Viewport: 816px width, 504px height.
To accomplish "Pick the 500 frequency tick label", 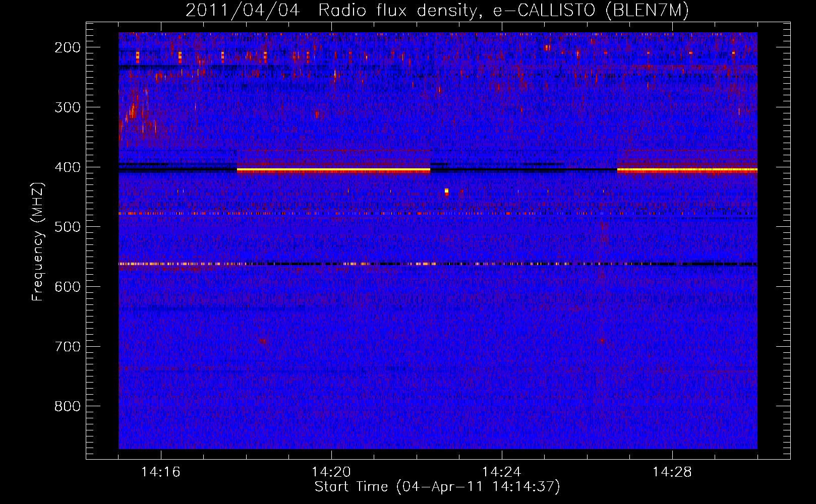I will coord(67,226).
